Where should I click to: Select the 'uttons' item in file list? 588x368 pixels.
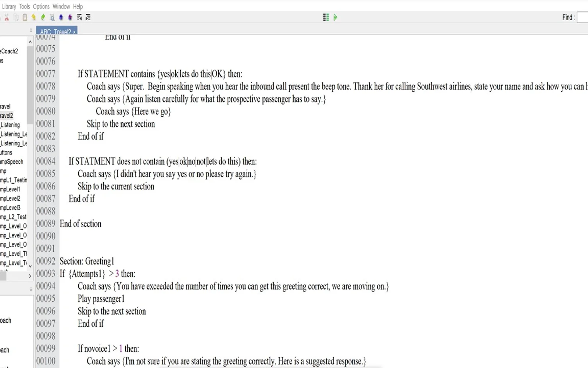6,152
